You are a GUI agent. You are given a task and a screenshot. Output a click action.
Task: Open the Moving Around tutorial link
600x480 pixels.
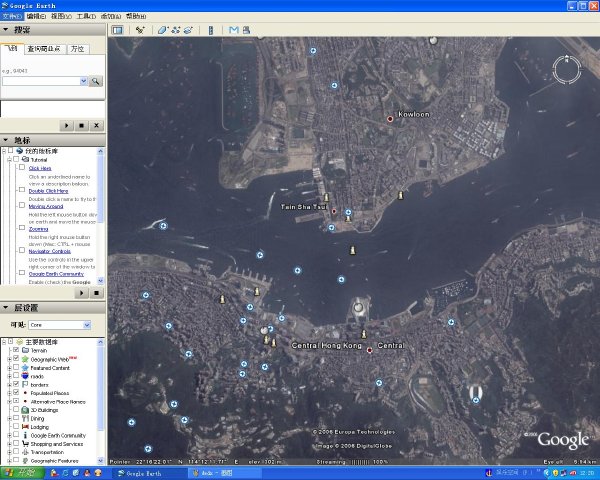click(46, 206)
